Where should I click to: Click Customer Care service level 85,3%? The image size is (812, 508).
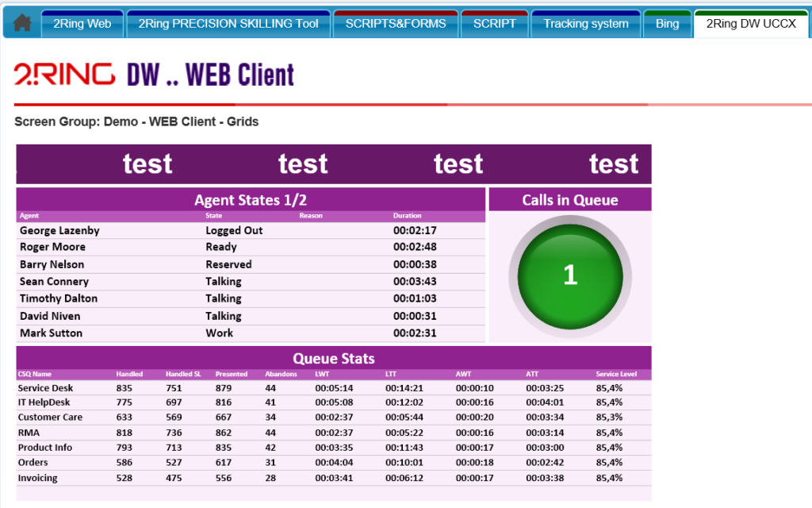click(609, 418)
